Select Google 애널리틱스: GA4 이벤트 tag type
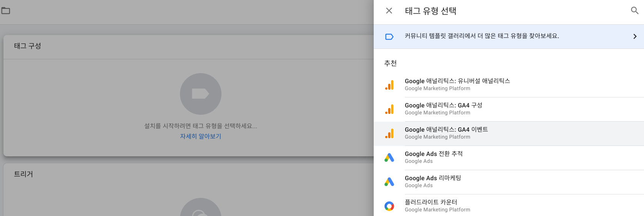This screenshot has width=644, height=216. coord(509,134)
